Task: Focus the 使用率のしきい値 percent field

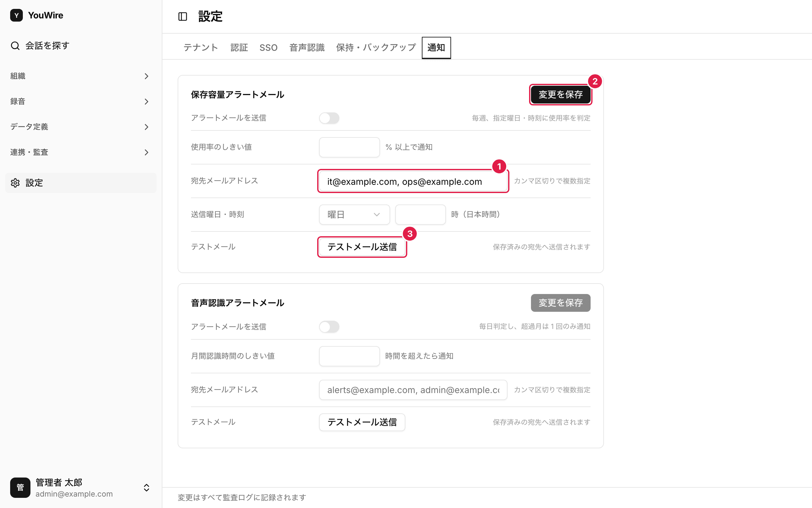Action: point(349,147)
